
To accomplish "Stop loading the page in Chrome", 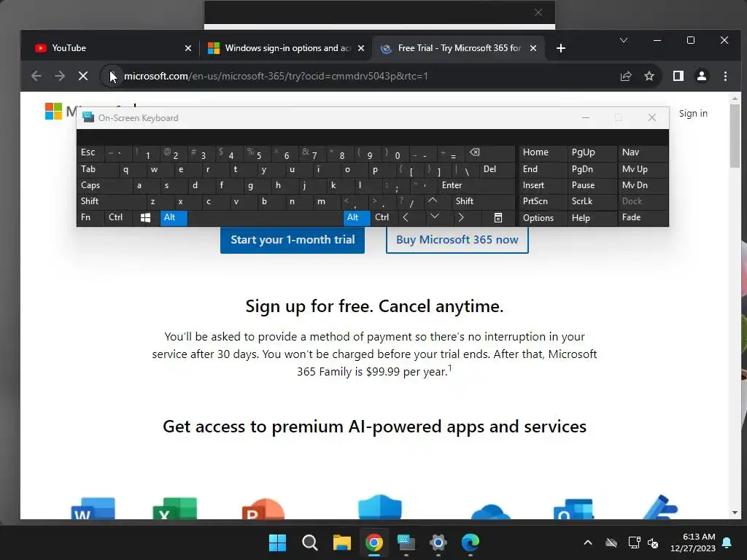I will click(83, 76).
